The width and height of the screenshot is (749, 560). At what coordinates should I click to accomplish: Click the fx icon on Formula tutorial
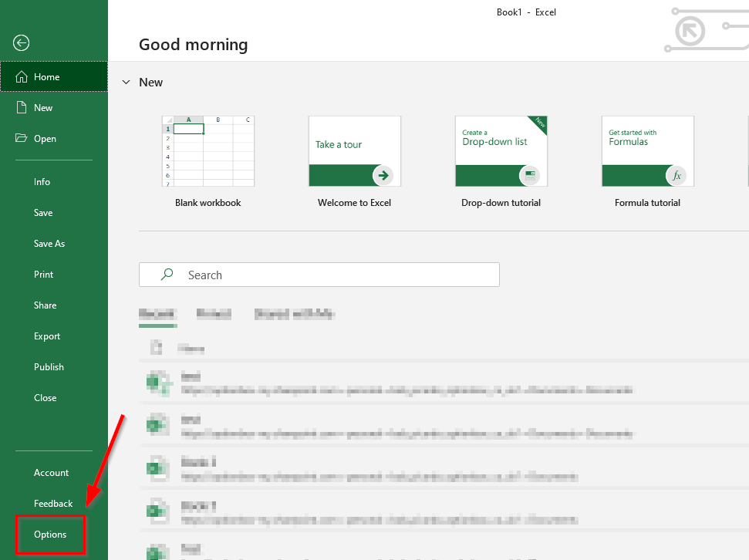tap(676, 175)
